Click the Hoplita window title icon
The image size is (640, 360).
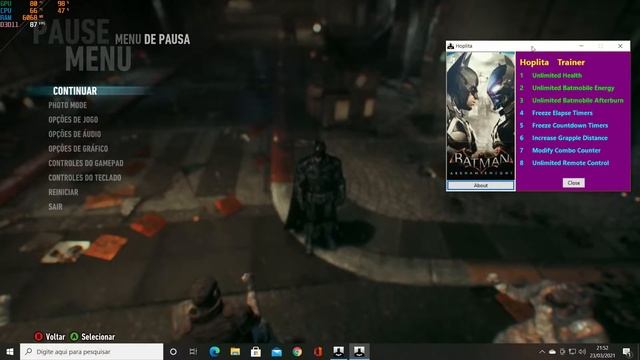[x=451, y=46]
